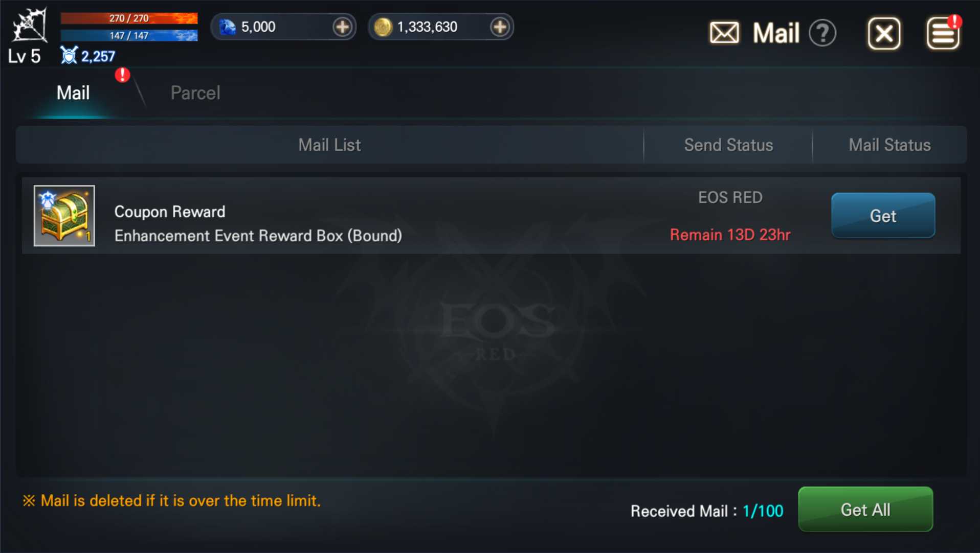
Task: Click the blue gem currency icon
Action: coord(227,27)
